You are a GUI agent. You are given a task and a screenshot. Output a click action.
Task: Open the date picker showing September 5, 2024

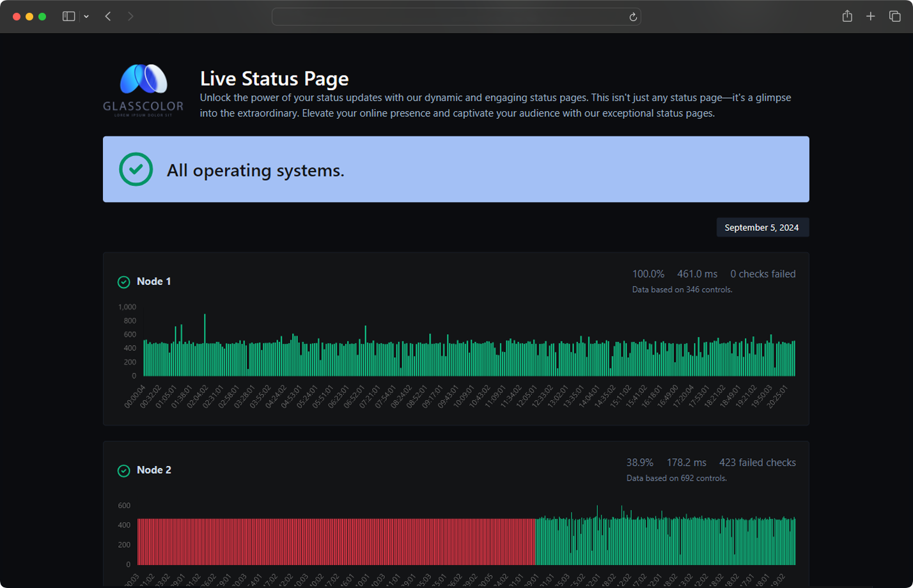tap(761, 227)
